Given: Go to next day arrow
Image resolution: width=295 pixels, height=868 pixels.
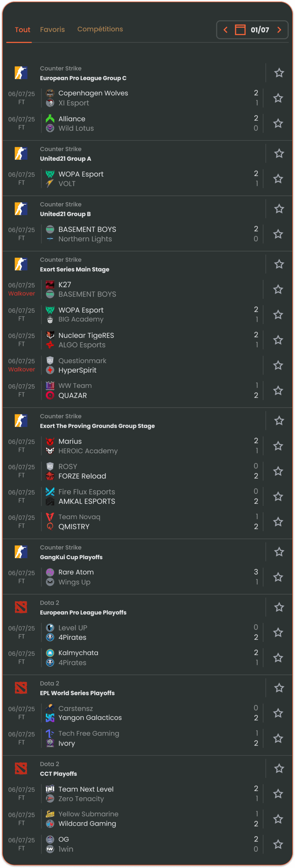Looking at the screenshot, I should coord(279,30).
